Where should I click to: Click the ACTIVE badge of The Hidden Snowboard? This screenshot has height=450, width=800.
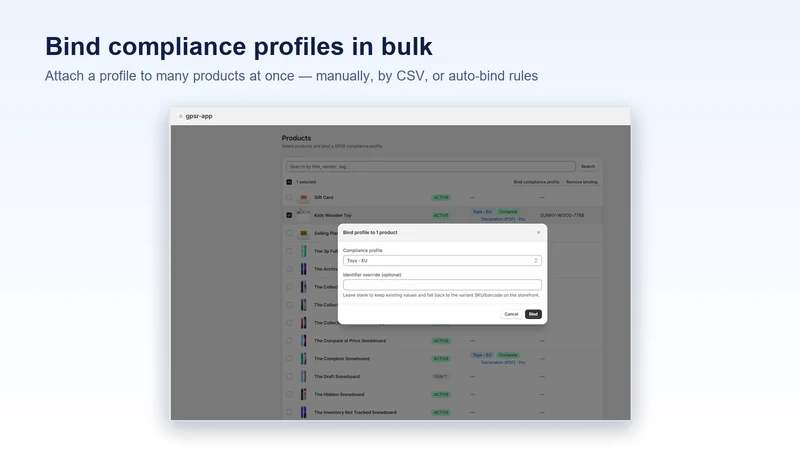tap(441, 394)
